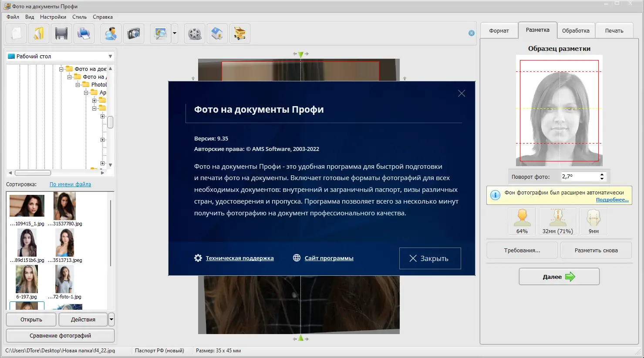Click the Далее button with green arrow
644x358 pixels.
pyautogui.click(x=559, y=277)
